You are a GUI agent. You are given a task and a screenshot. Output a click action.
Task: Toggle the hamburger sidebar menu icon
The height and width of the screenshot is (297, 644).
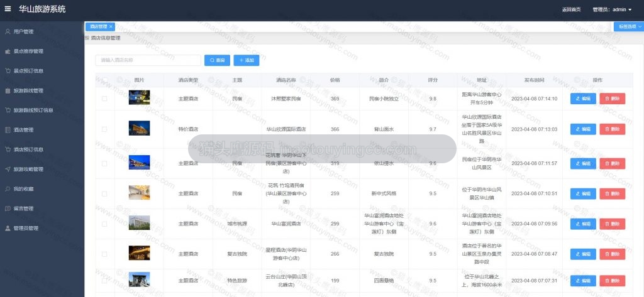point(8,9)
